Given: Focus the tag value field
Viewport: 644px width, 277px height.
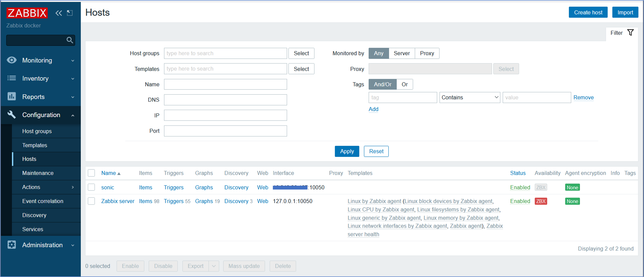Looking at the screenshot, I should 536,97.
